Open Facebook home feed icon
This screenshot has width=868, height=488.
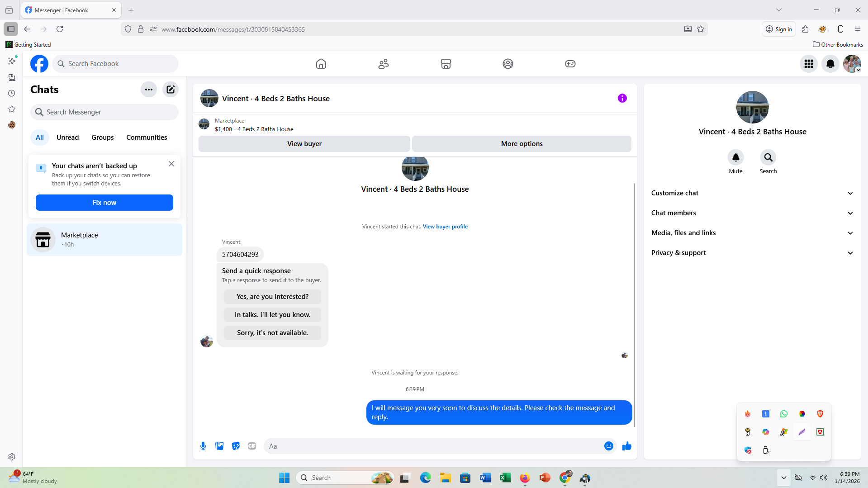(x=321, y=64)
